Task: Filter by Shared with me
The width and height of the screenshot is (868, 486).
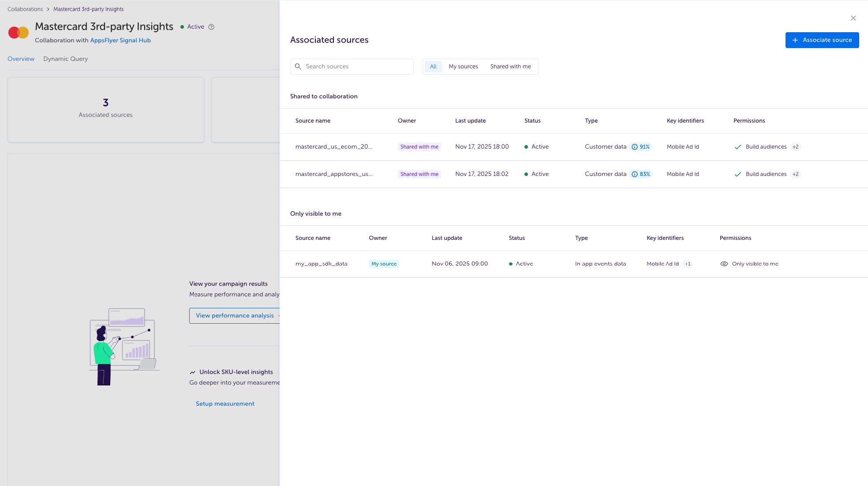Action: [x=510, y=67]
